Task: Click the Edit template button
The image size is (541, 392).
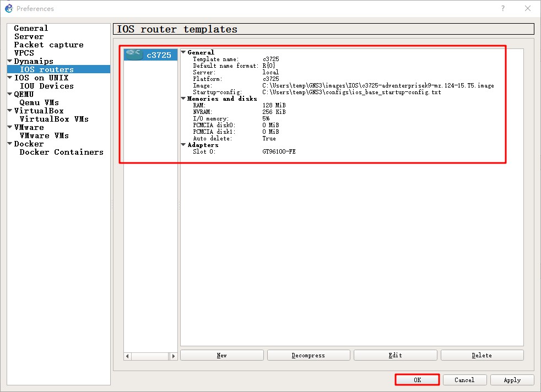Action: point(396,355)
